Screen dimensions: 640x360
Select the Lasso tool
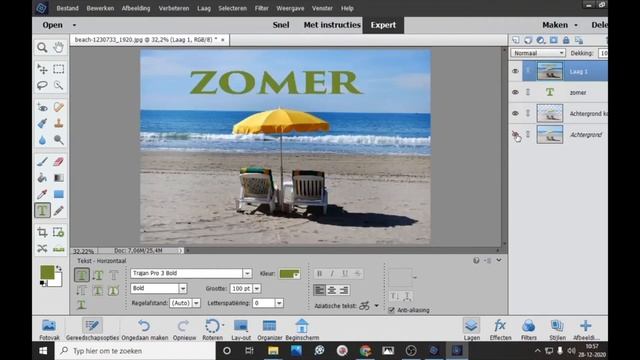tap(42, 85)
